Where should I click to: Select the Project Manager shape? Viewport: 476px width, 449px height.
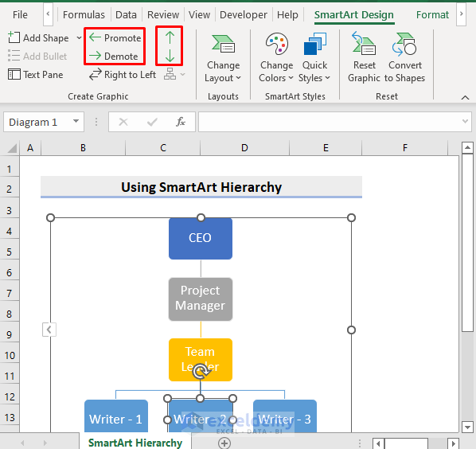[x=201, y=299]
